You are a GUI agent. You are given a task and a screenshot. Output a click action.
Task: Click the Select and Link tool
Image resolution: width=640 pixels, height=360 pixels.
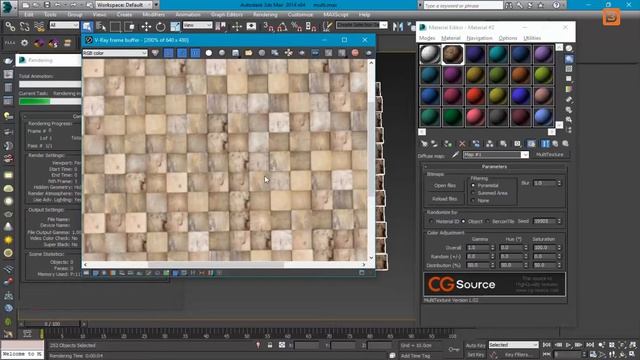click(10, 27)
